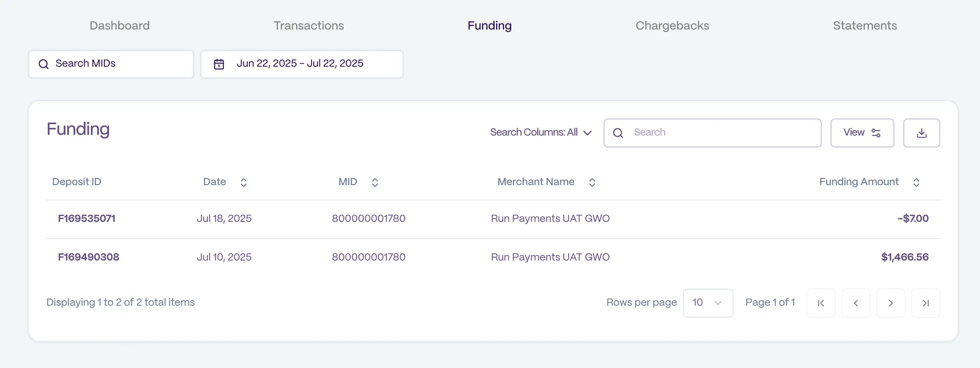980x368 pixels.
Task: Switch to the Transactions tab
Action: [x=309, y=26]
